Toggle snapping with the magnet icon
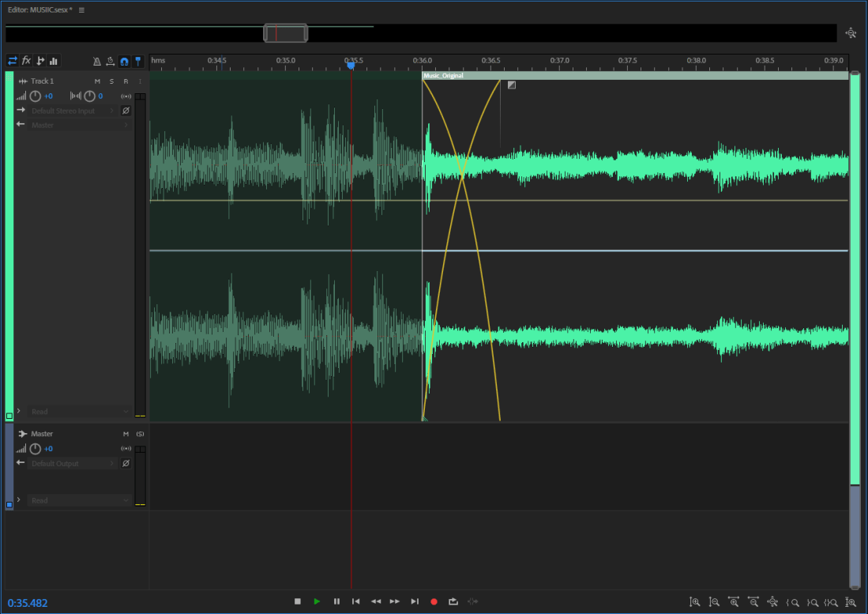This screenshot has width=868, height=614. tap(124, 61)
